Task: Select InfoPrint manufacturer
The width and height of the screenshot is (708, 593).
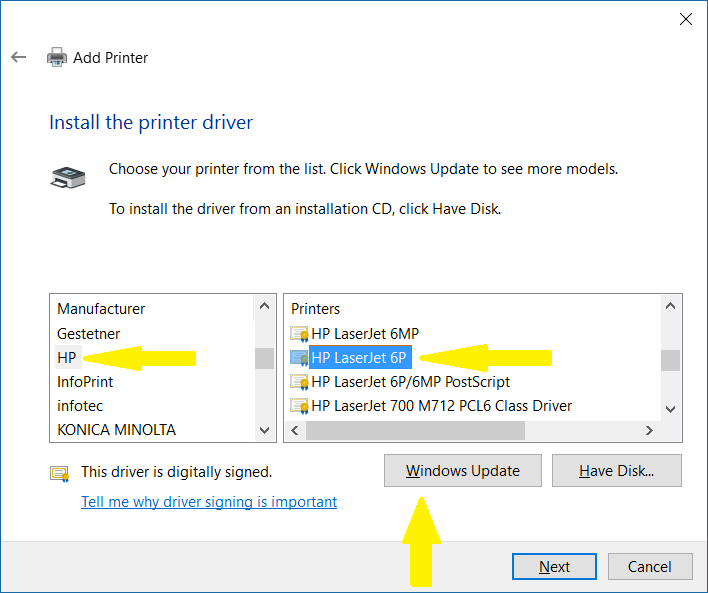Action: [x=85, y=382]
